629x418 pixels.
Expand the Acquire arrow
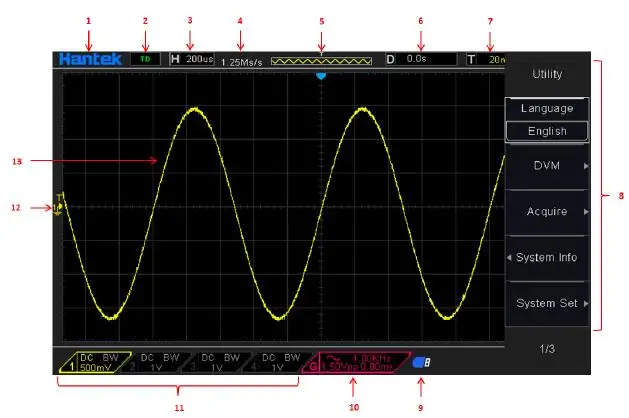tap(586, 212)
